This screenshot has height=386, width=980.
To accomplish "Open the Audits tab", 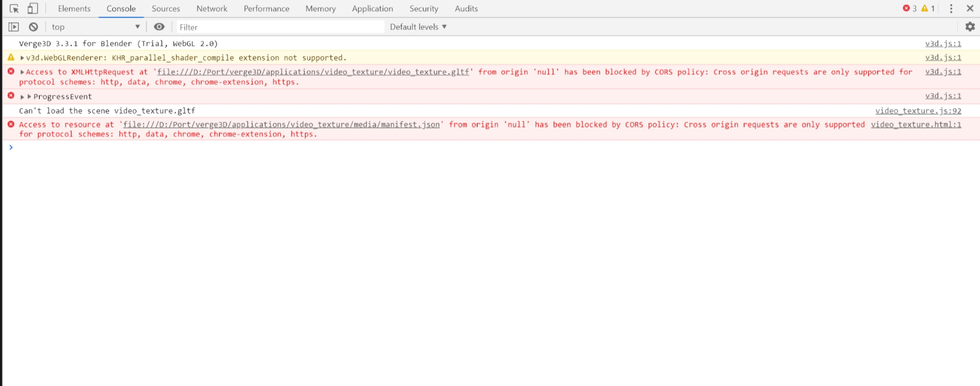I will [466, 8].
